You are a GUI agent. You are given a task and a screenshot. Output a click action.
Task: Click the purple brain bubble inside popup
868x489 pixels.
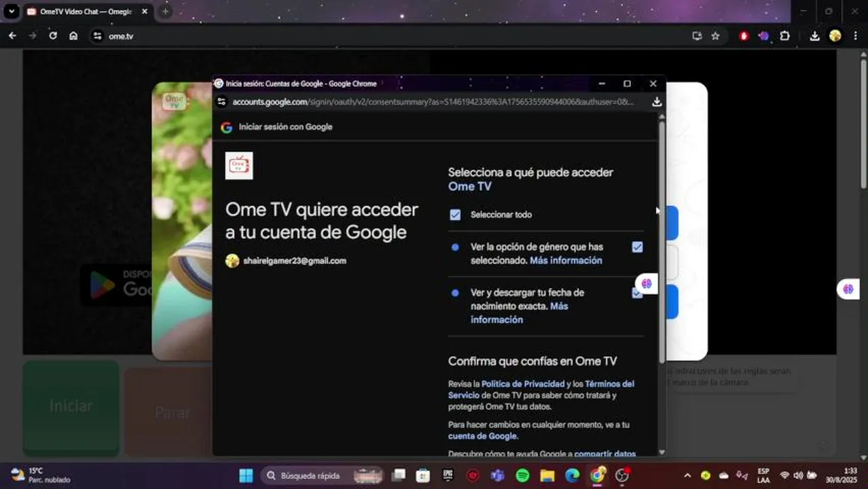coord(646,284)
